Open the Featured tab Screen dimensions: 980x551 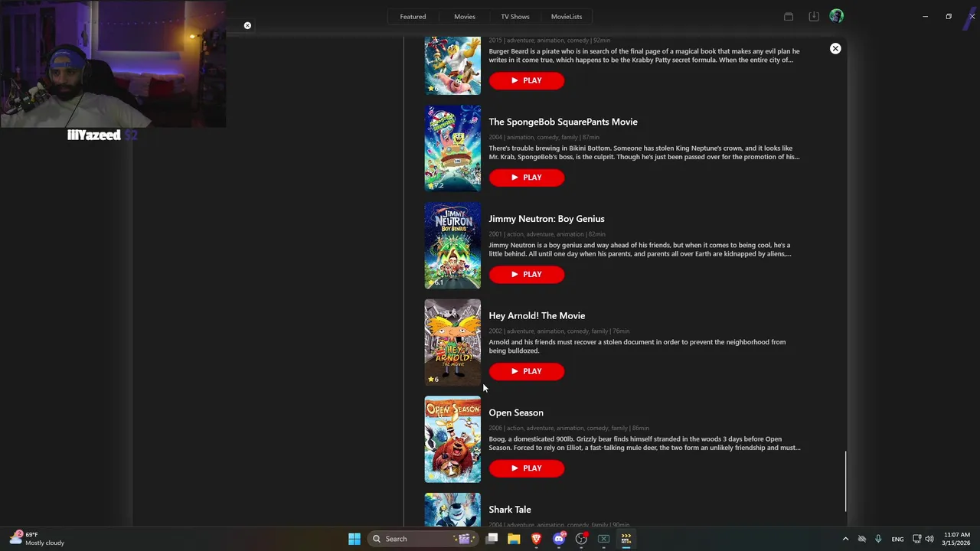[x=413, y=17]
